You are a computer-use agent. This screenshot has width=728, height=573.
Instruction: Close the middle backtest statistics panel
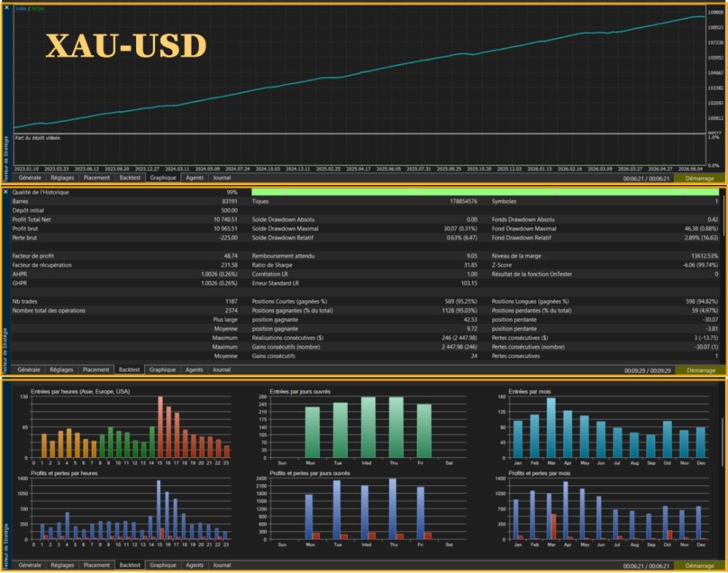tap(6, 191)
